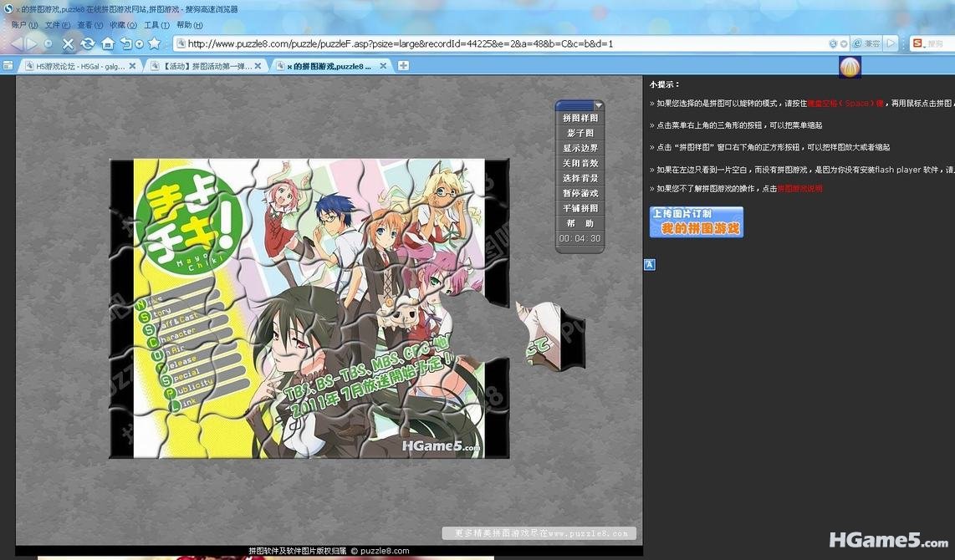This screenshot has height=560, width=955.
Task: Open the 帮助 menu
Action: pos(190,25)
